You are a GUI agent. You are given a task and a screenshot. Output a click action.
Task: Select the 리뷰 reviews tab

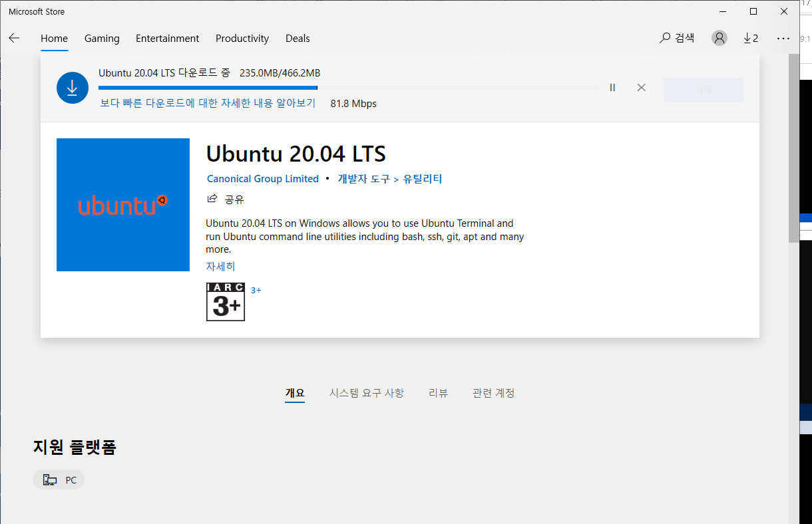438,393
